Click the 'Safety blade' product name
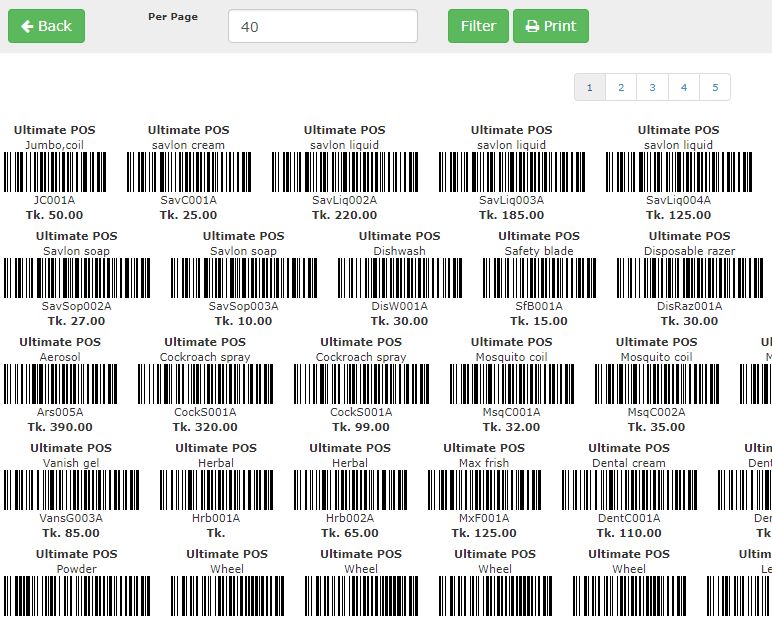772x617 pixels. tap(539, 251)
